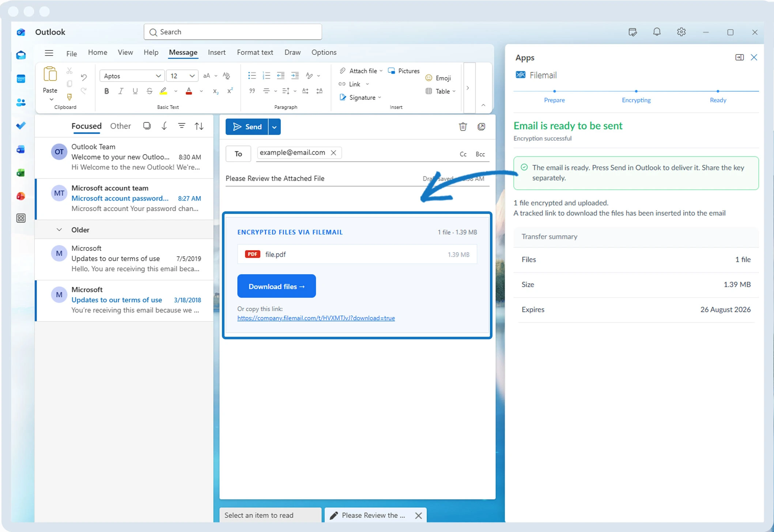774x532 pixels.
Task: Collapse the Older messages group
Action: tap(59, 230)
